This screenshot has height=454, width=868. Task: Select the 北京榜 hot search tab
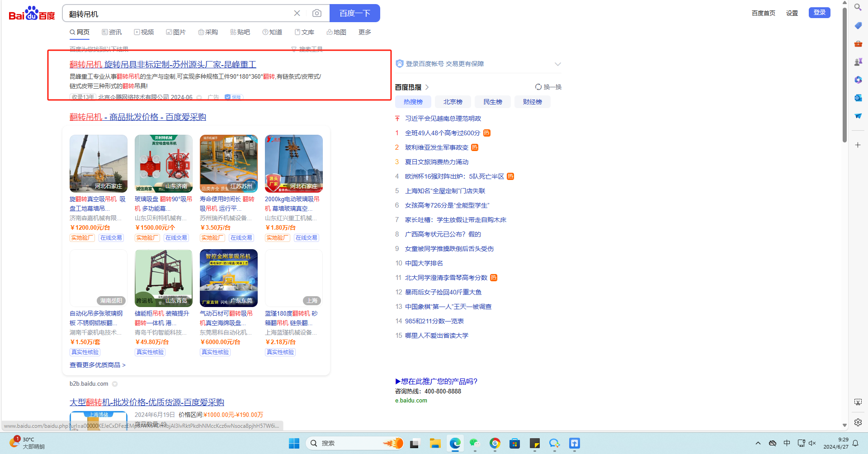click(453, 102)
